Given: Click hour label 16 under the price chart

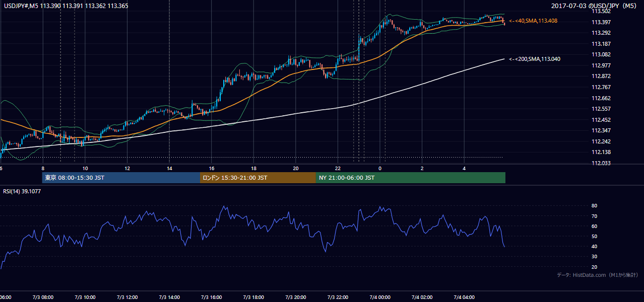Looking at the screenshot, I should (x=212, y=169).
